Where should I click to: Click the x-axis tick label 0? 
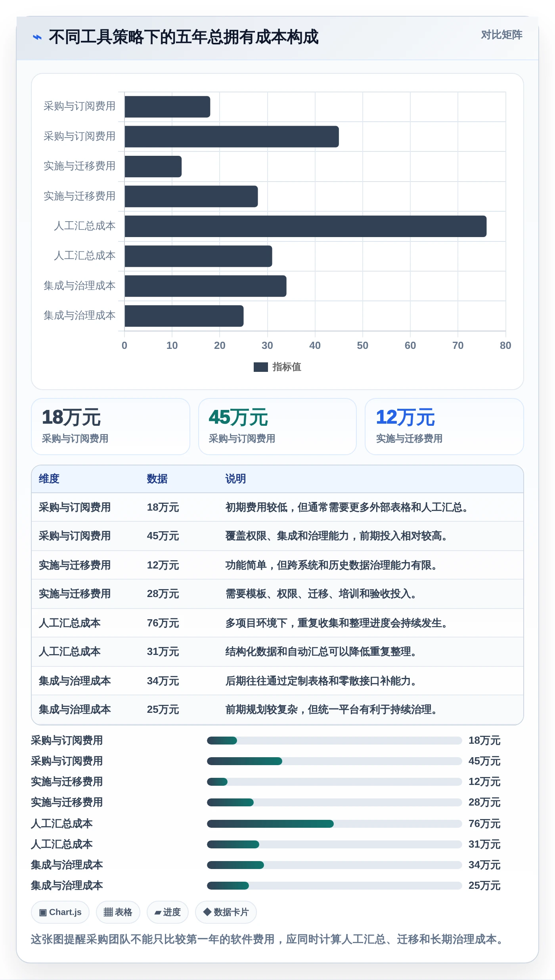(x=124, y=346)
